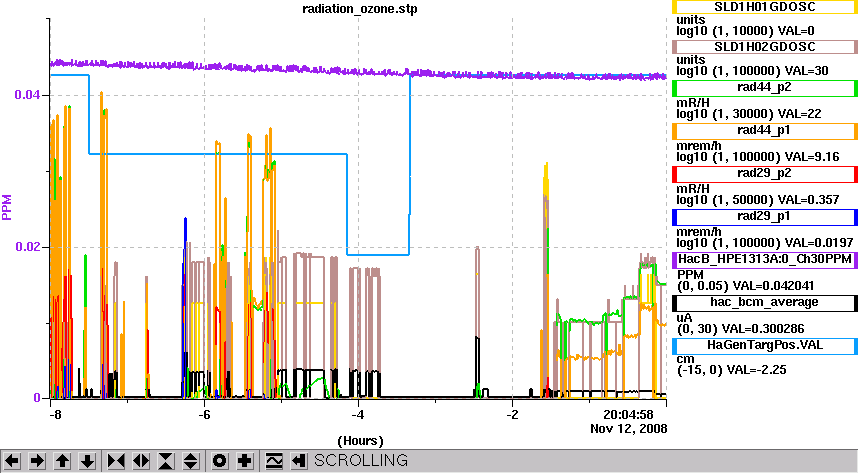Click the plus (crosshair) toolbar icon

pos(245,461)
